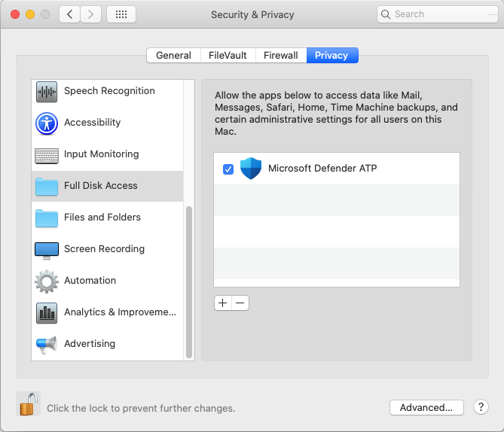Select the Microsoft Defender ATP name
The height and width of the screenshot is (432, 504).
click(x=322, y=169)
